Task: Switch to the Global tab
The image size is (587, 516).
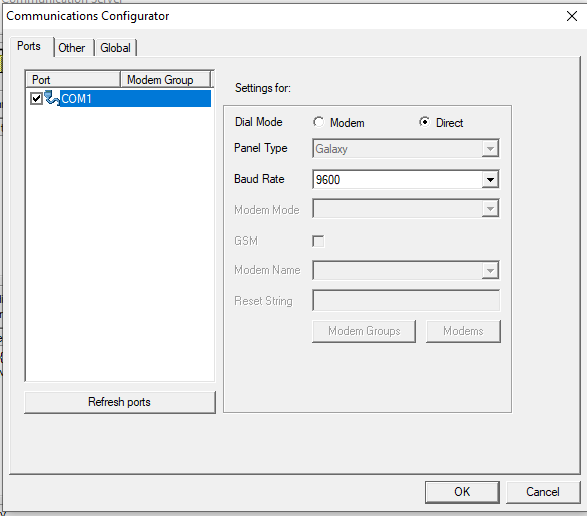Action: click(x=115, y=48)
